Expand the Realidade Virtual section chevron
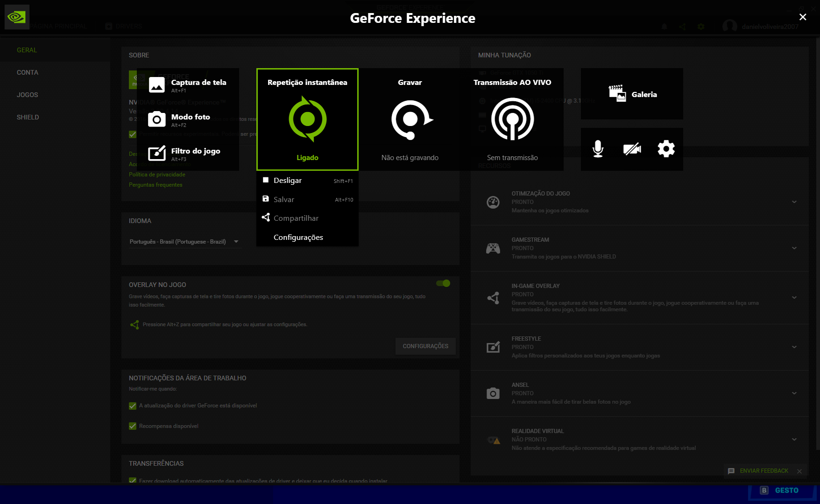820x504 pixels. [x=794, y=439]
